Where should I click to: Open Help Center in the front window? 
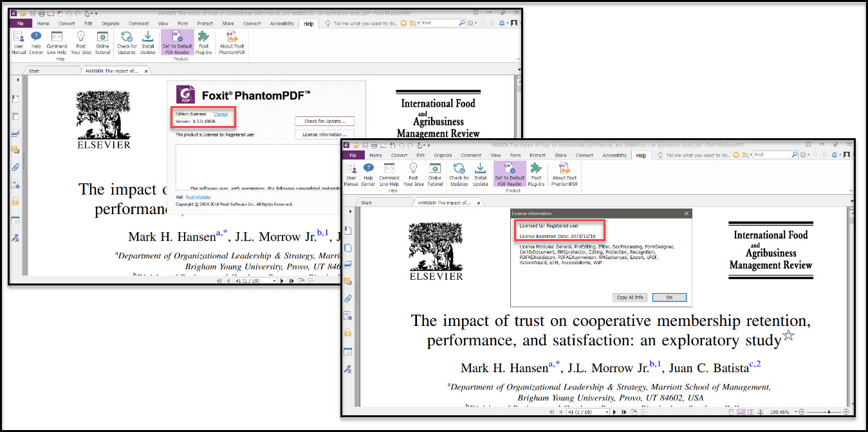tap(368, 174)
